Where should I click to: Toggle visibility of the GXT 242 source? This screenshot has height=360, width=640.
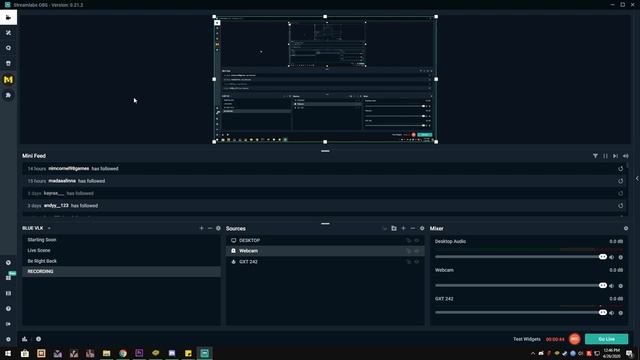point(417,262)
